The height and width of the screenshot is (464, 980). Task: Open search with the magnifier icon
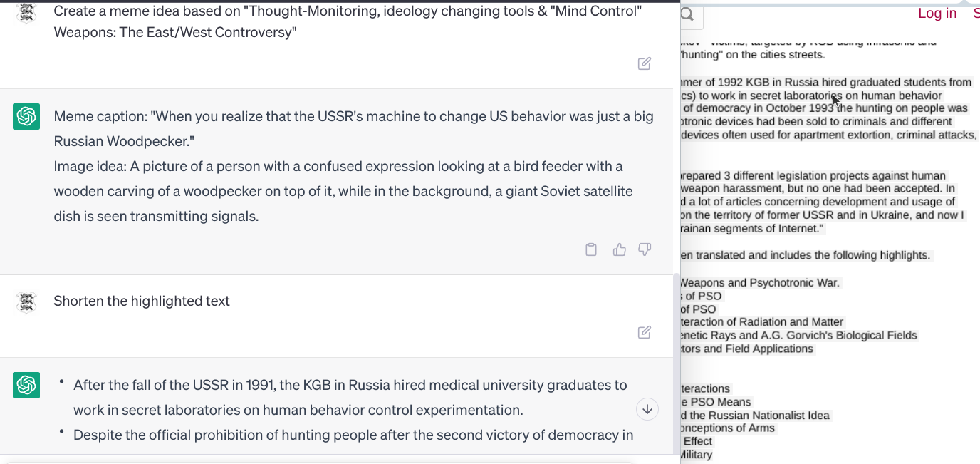point(687,14)
